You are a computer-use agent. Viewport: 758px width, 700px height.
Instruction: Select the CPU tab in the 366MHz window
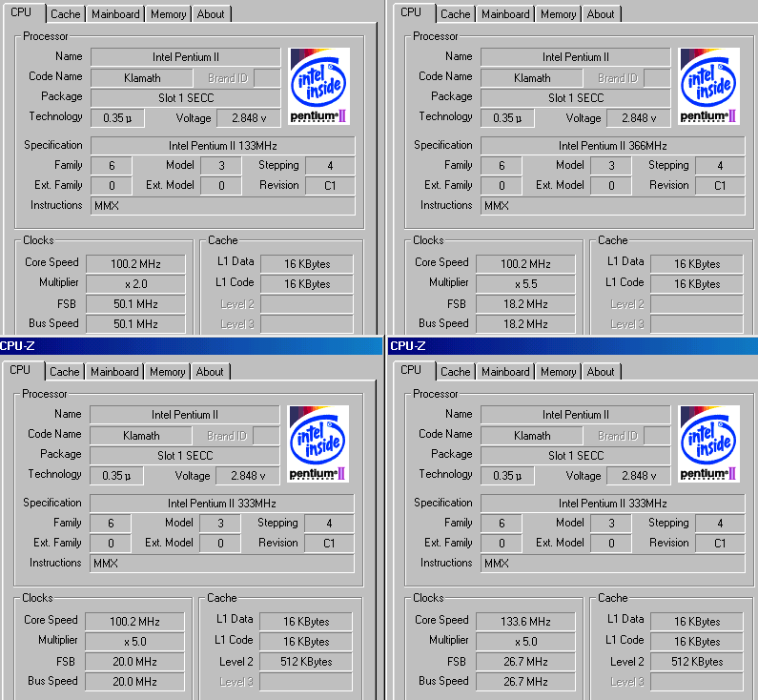(x=411, y=12)
